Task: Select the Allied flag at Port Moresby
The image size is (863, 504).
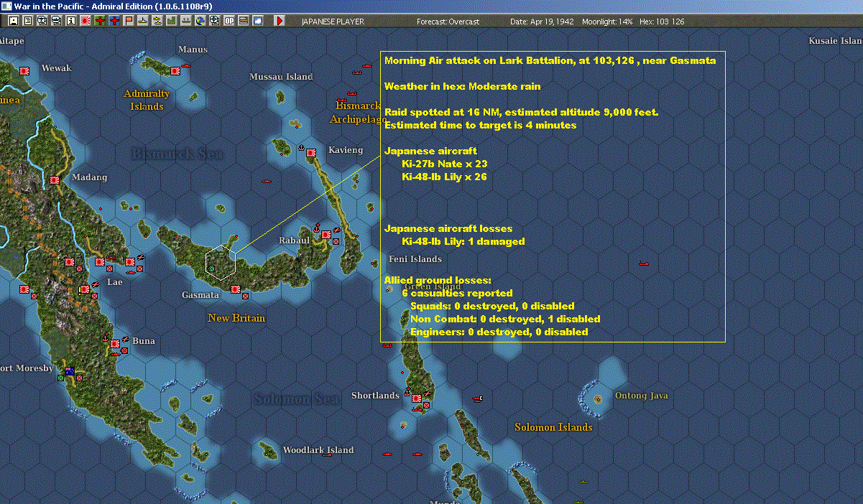Action: 70,371
